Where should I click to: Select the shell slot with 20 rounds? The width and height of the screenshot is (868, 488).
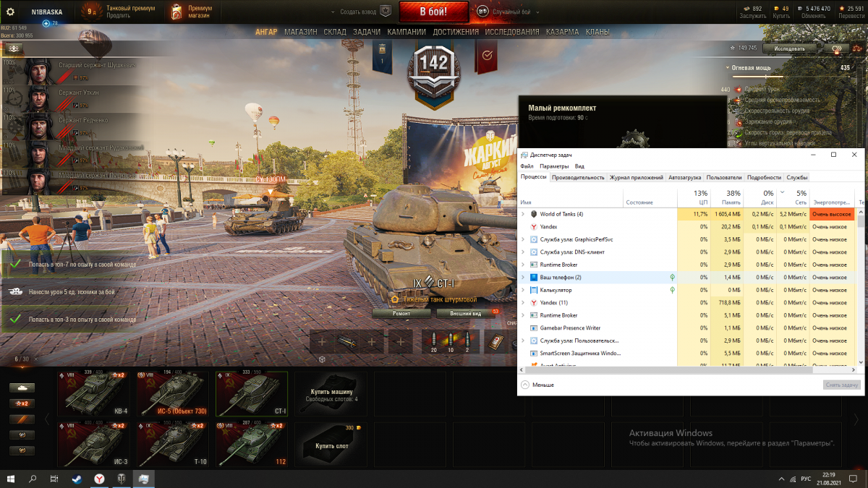tap(434, 341)
